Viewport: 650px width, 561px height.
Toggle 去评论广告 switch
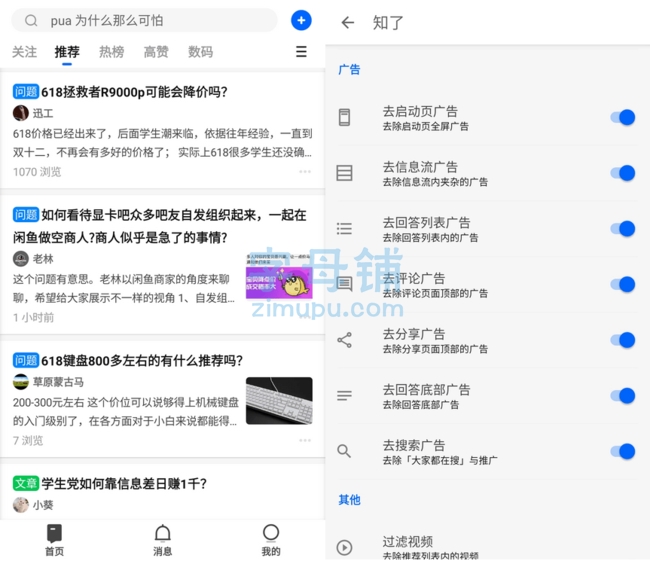pos(623,284)
